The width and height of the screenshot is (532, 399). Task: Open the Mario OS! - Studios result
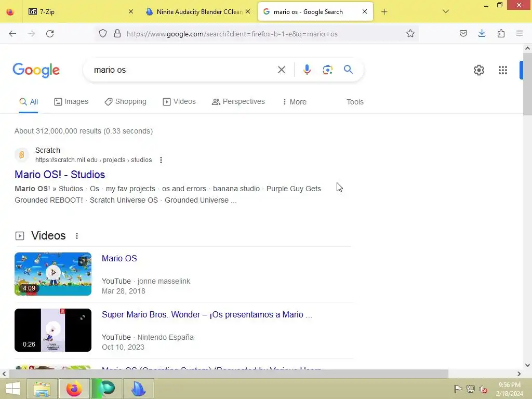pos(60,175)
